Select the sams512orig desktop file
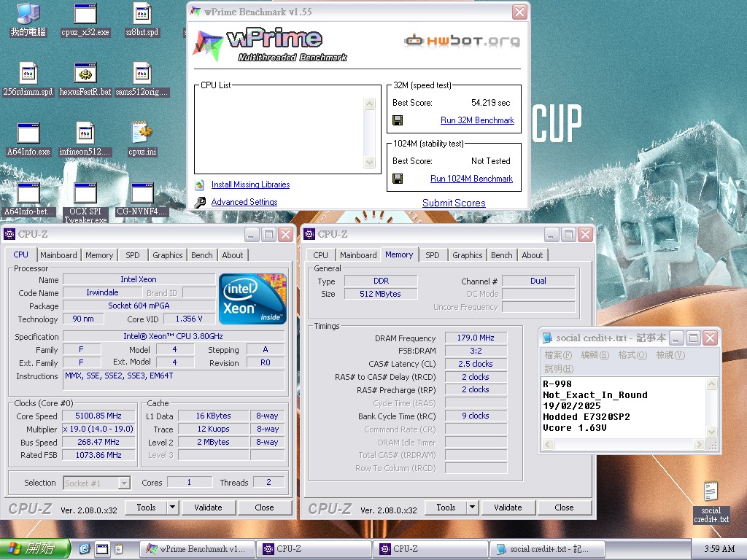 [142, 79]
